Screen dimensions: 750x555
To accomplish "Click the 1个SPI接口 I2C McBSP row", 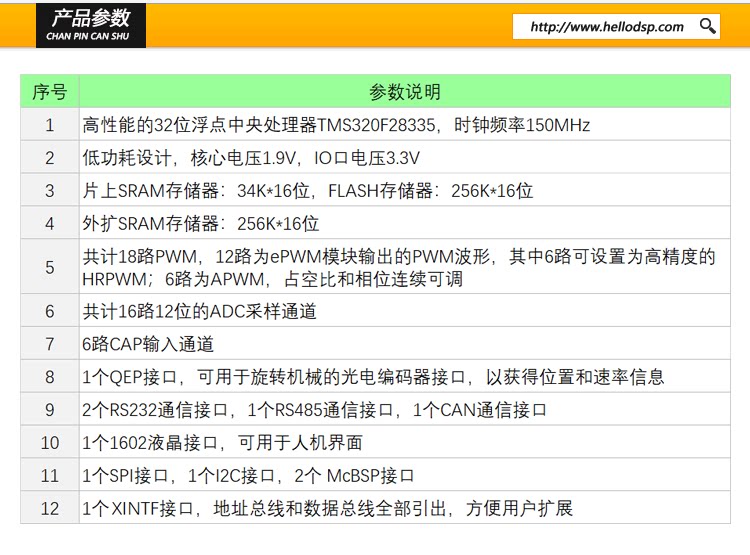I will 405,476.
